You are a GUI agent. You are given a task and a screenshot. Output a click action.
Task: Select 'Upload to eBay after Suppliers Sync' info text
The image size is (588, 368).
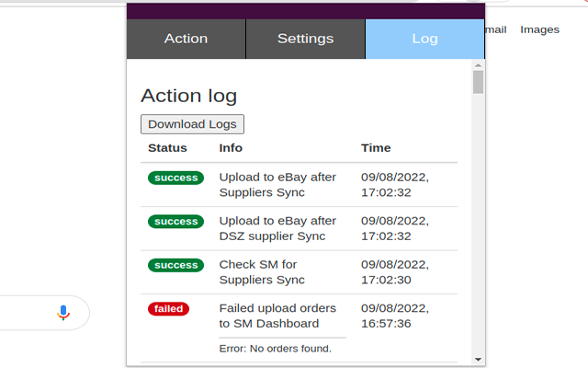[x=277, y=185]
